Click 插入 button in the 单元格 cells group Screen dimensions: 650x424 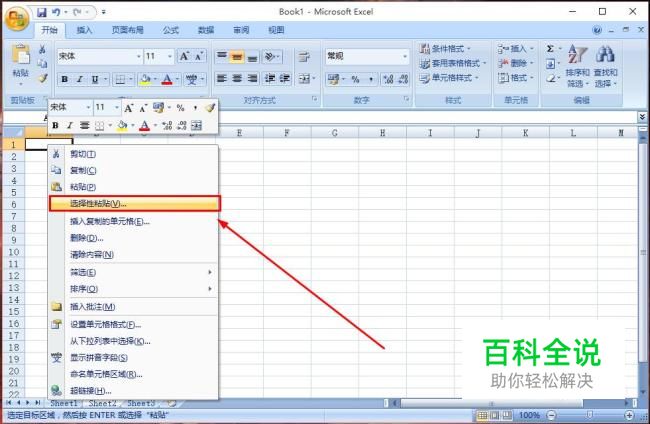point(516,48)
